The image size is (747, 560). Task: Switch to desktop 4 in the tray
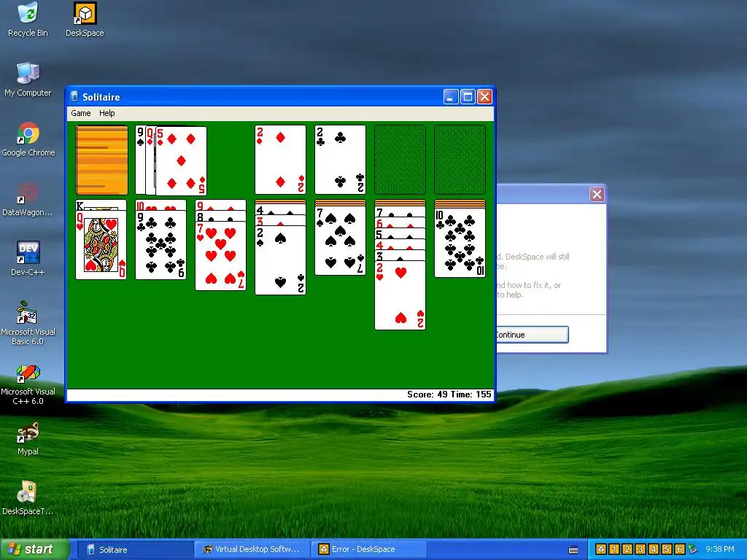click(x=653, y=549)
